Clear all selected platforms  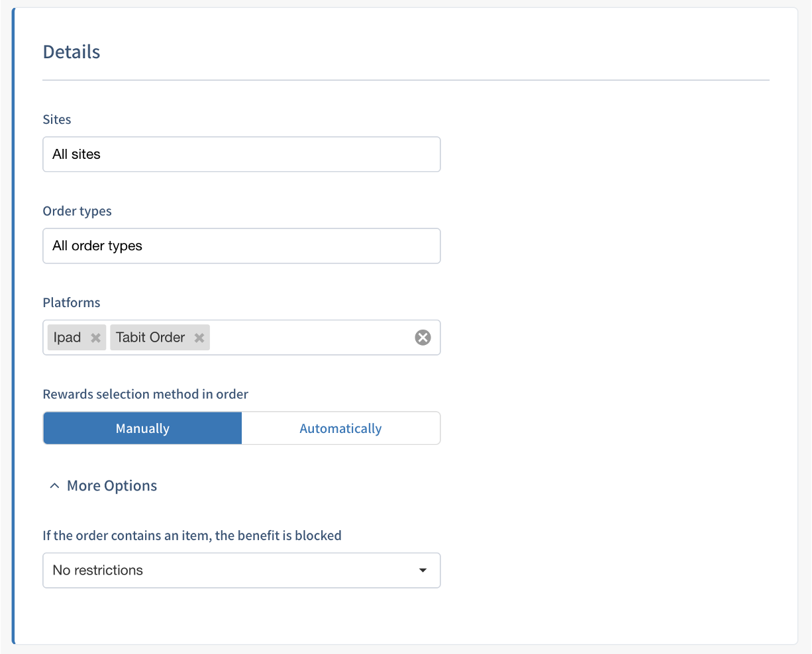[x=423, y=338]
